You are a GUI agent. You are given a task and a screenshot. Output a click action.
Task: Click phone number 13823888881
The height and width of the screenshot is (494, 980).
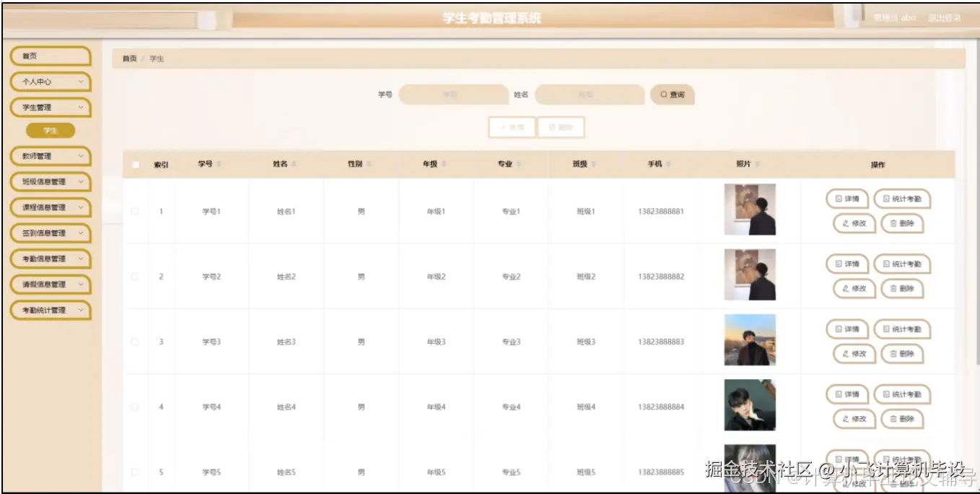click(661, 212)
